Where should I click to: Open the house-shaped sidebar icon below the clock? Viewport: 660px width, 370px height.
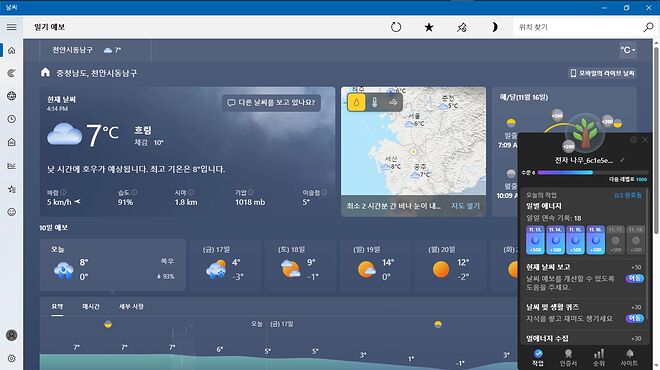click(11, 142)
